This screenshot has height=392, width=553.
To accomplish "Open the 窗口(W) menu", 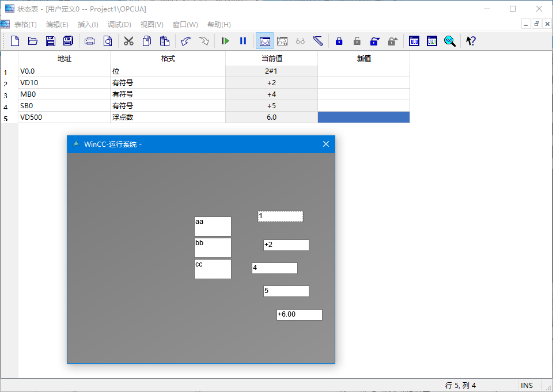I will 185,24.
